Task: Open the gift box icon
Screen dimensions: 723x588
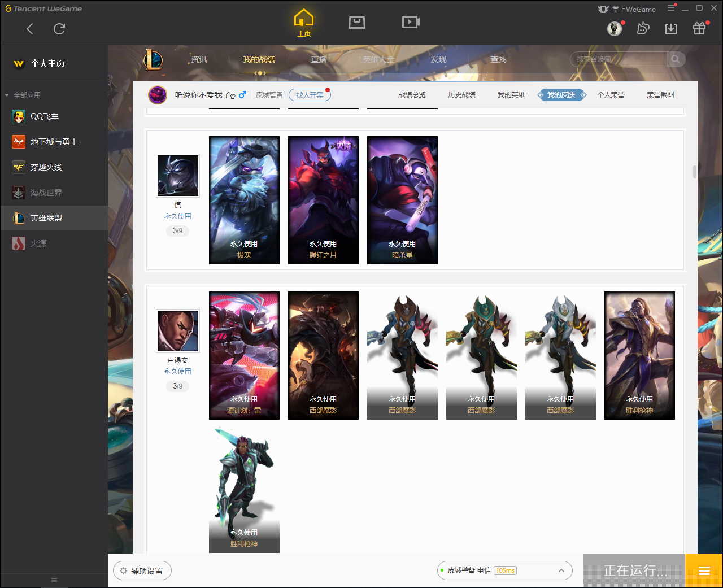Action: pos(699,28)
